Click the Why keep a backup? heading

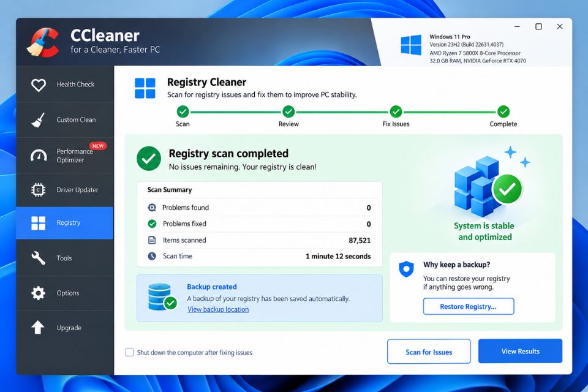click(x=457, y=265)
